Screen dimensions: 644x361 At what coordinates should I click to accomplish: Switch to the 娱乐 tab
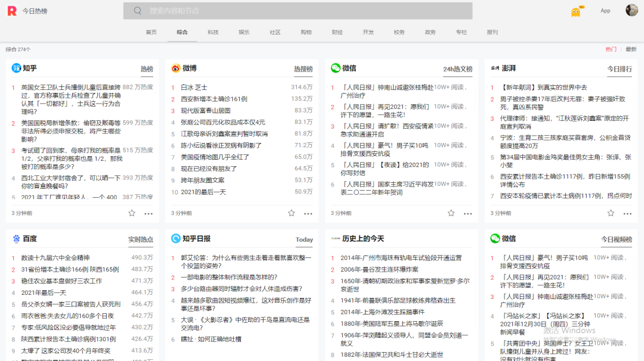pos(244,32)
